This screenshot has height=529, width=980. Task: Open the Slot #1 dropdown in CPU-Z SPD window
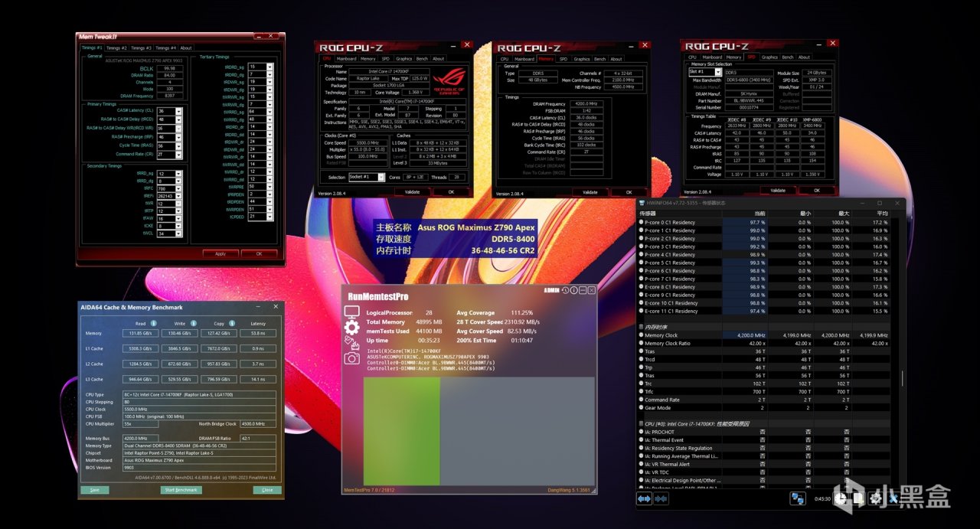[x=718, y=71]
